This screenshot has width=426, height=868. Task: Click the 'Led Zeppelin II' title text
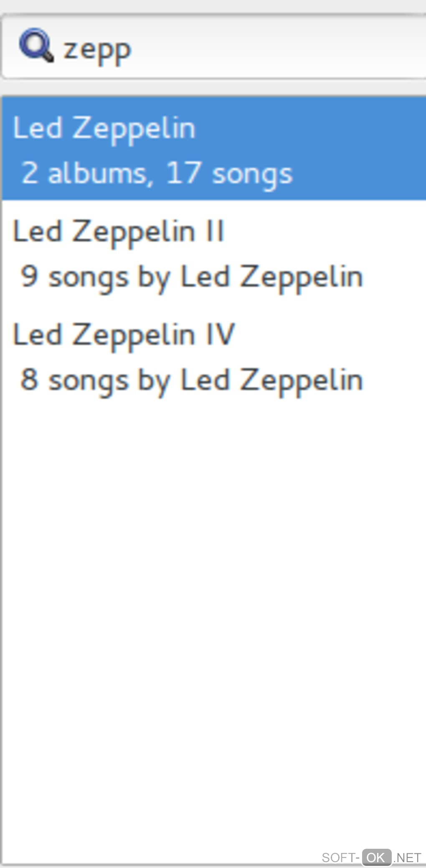click(119, 231)
